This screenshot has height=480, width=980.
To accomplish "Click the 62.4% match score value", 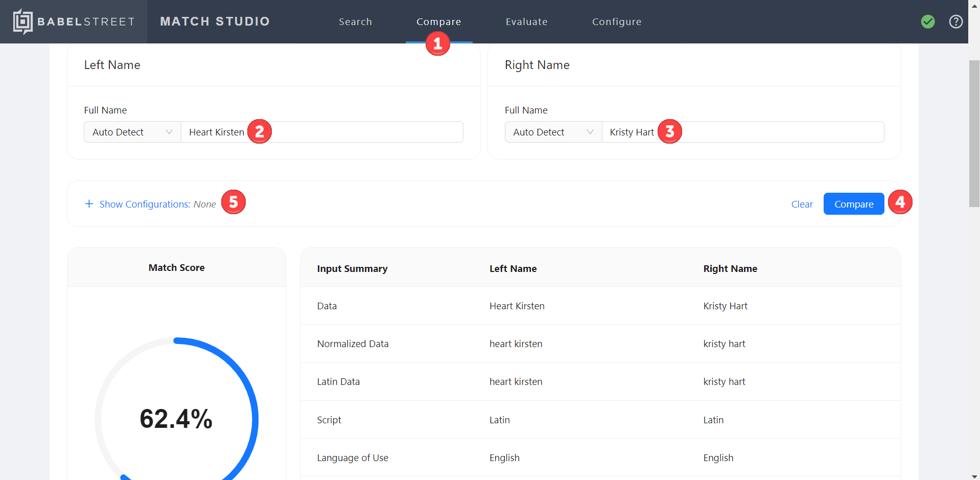I will click(176, 419).
